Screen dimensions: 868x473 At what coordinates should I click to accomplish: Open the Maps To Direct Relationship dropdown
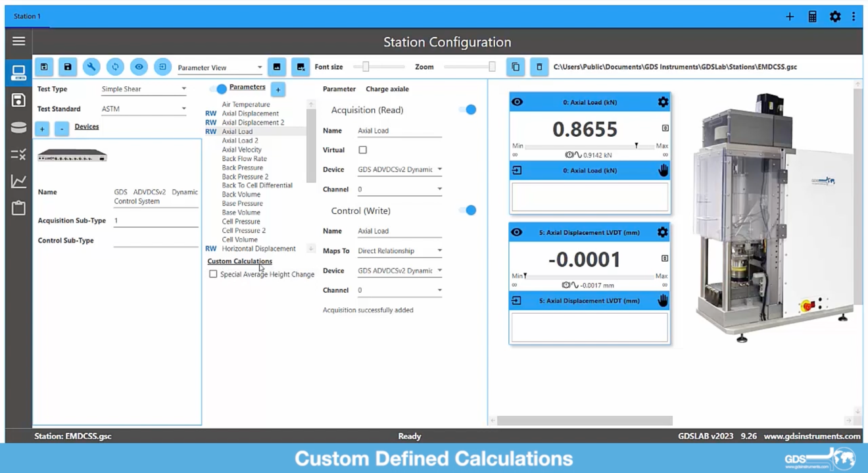399,251
